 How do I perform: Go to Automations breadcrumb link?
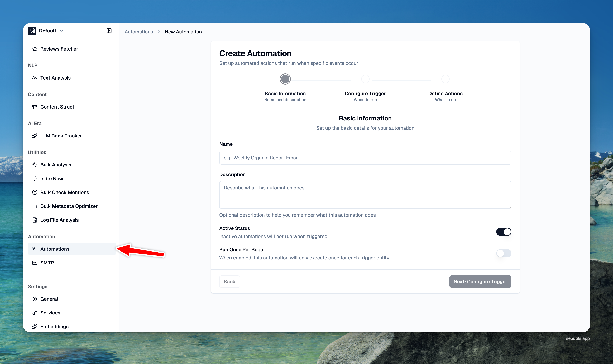click(x=139, y=32)
